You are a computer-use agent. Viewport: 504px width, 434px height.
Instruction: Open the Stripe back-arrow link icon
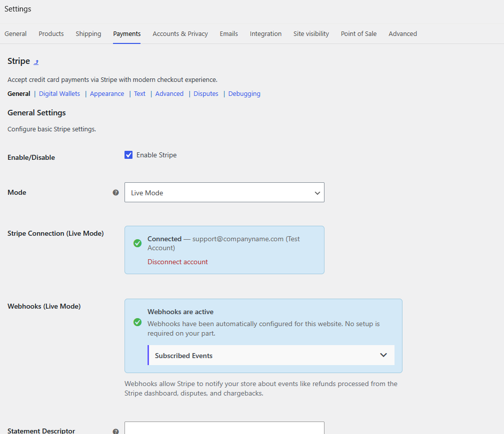tap(36, 62)
